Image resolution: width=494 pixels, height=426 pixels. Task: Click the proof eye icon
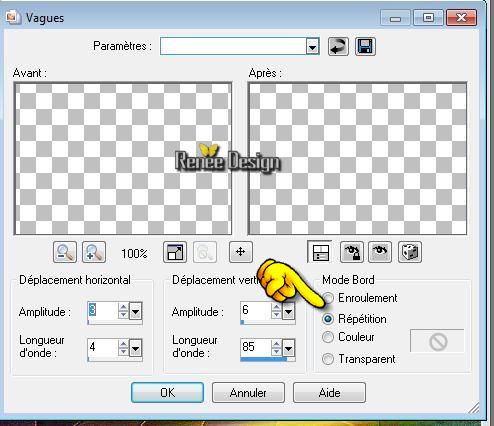point(380,252)
